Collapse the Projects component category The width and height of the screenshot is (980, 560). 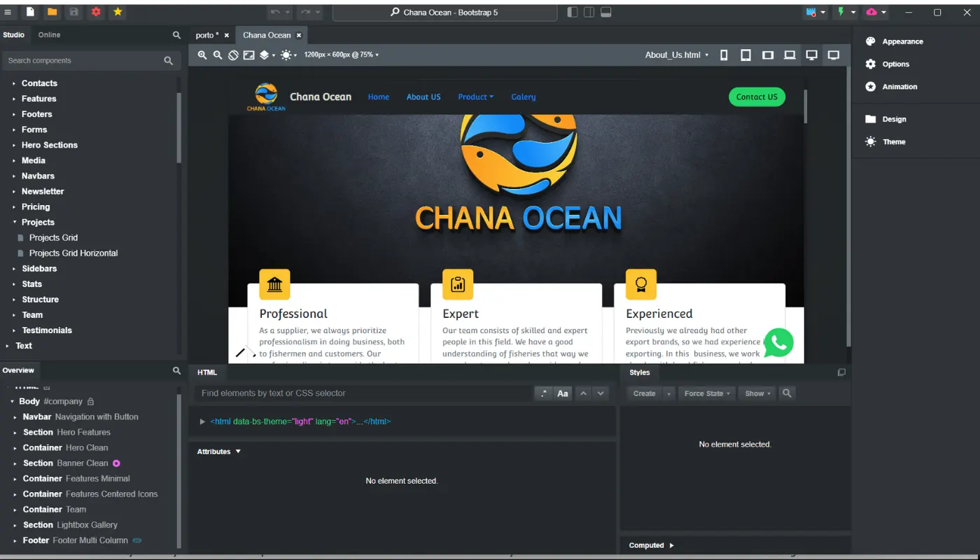(x=14, y=222)
